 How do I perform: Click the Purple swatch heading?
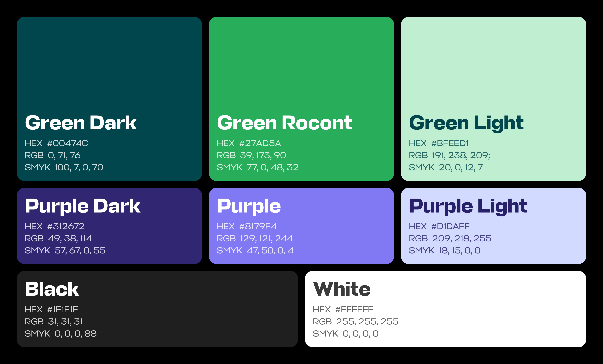point(249,206)
